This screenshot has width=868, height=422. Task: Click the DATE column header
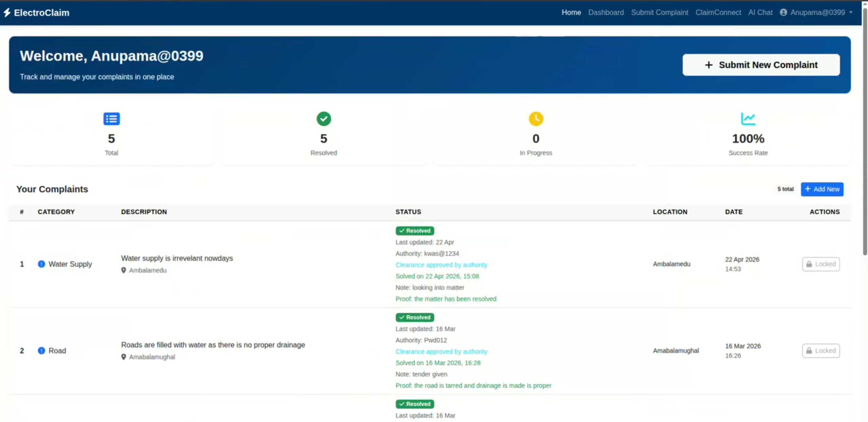point(734,212)
